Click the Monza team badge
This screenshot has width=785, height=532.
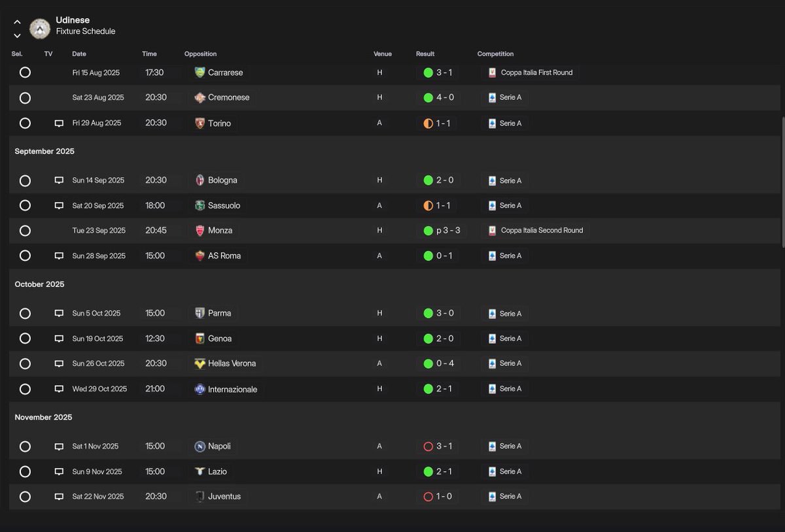pos(200,231)
